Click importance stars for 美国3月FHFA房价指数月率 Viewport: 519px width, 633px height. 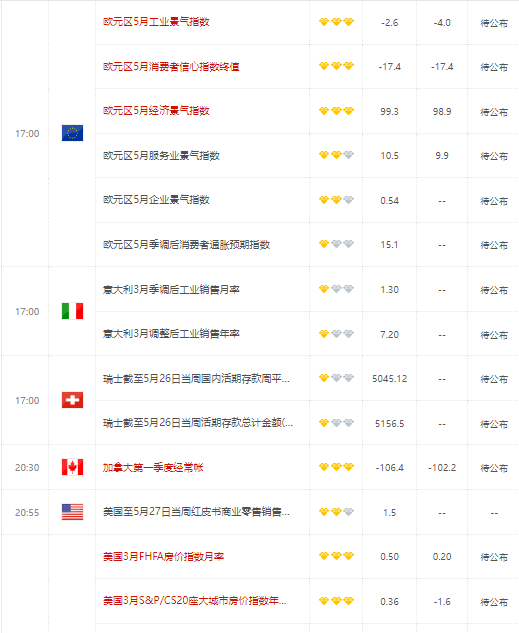pos(336,556)
